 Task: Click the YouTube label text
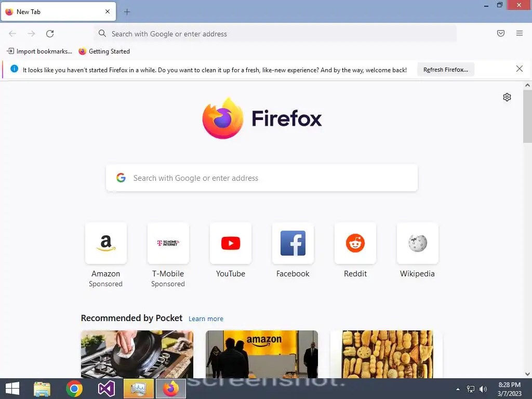[231, 274]
